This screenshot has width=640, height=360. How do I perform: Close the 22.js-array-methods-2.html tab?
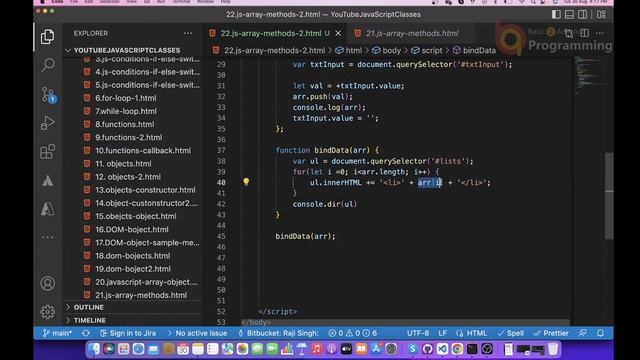(x=338, y=33)
